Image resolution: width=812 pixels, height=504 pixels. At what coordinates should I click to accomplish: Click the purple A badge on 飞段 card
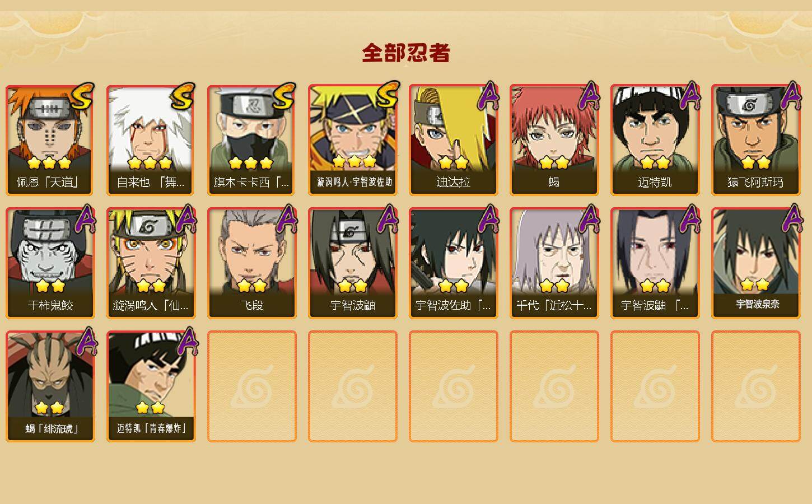(287, 218)
